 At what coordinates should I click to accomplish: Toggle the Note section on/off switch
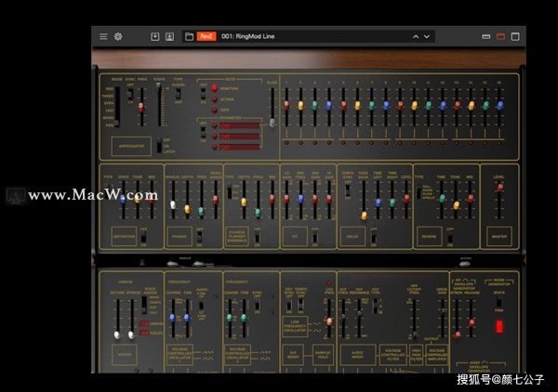pyautogui.click(x=203, y=94)
